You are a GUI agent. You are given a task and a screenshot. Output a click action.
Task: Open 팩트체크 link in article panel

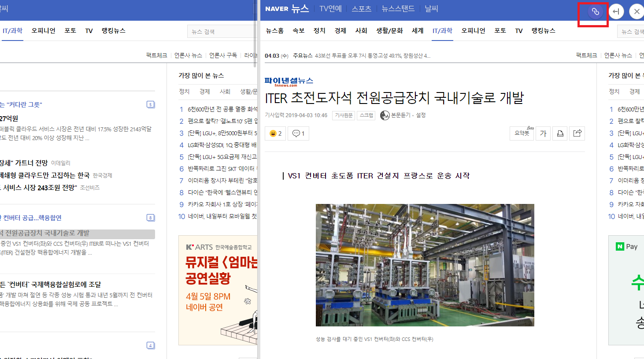pos(586,55)
